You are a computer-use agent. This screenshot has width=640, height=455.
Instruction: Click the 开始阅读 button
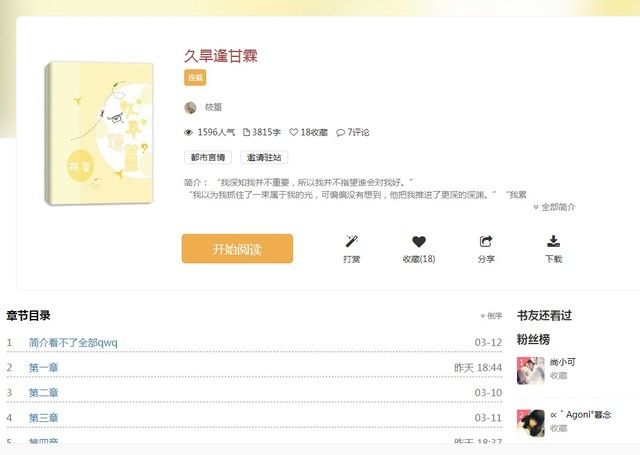237,249
